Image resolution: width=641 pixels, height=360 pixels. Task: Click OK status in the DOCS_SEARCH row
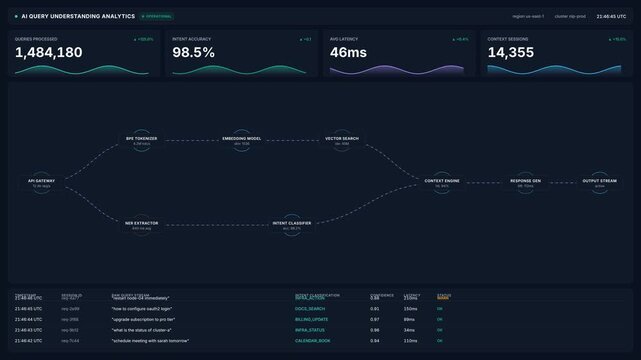[x=439, y=309]
